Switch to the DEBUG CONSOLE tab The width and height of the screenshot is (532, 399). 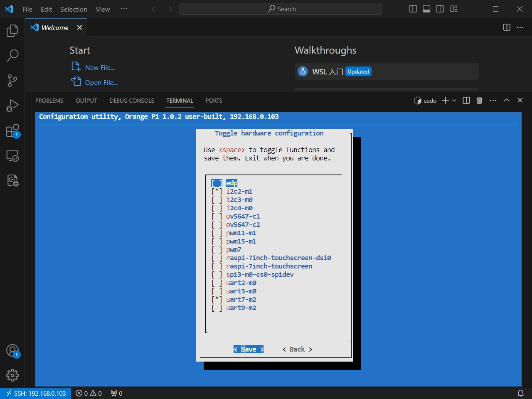pos(132,101)
